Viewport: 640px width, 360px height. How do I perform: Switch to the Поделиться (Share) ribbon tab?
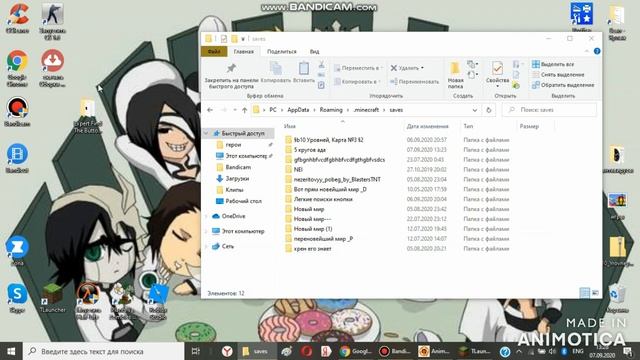point(282,51)
